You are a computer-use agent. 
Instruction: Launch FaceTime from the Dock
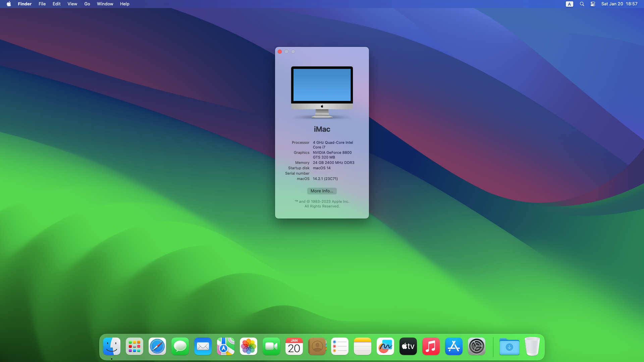click(271, 346)
